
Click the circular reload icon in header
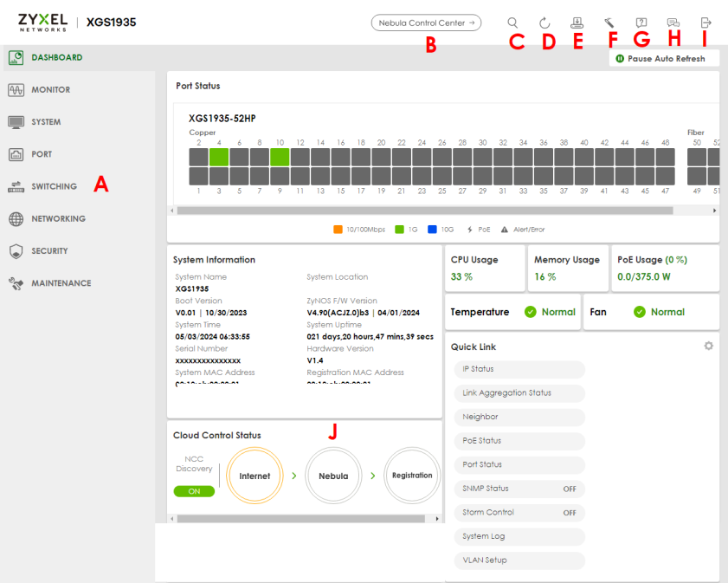point(544,23)
